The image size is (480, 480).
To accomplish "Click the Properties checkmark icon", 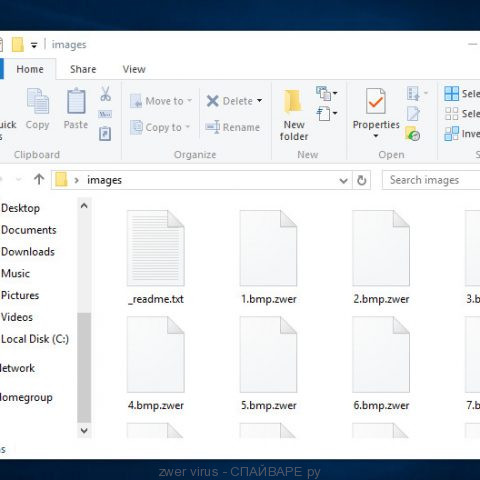I will 376,101.
